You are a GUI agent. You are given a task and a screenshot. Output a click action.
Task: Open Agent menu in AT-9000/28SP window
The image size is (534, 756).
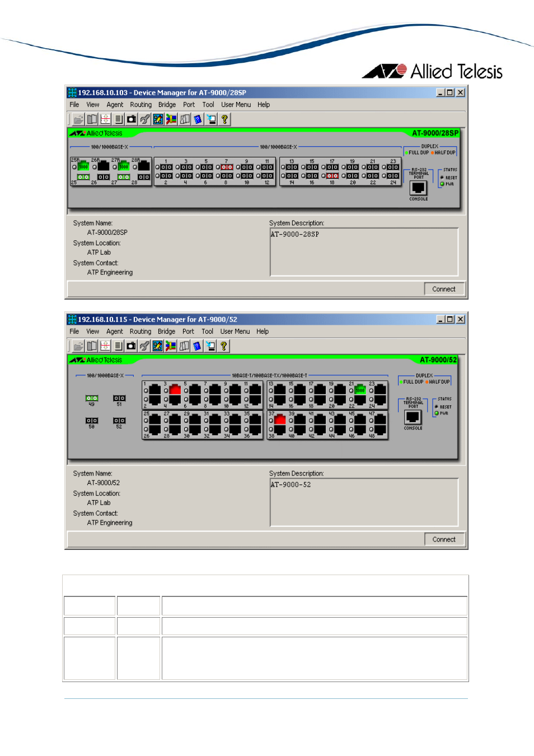[115, 105]
